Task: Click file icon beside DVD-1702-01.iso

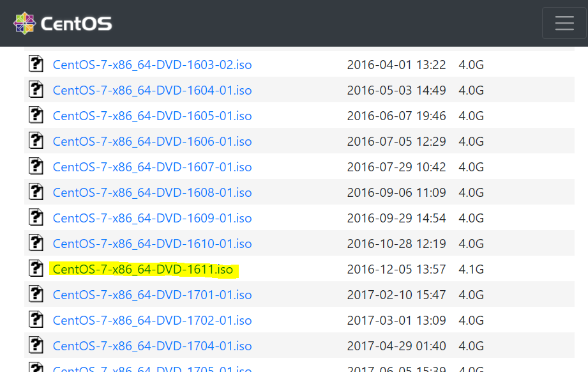Action: pyautogui.click(x=36, y=319)
